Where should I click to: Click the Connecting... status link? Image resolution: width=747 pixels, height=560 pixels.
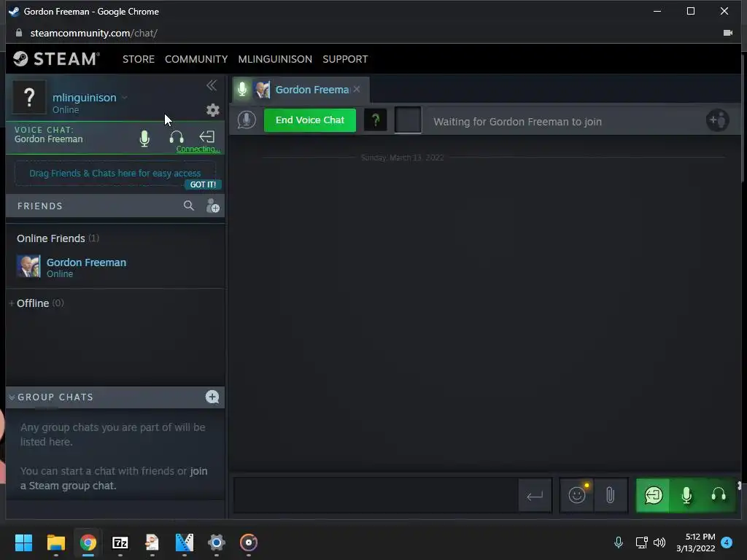tap(198, 149)
